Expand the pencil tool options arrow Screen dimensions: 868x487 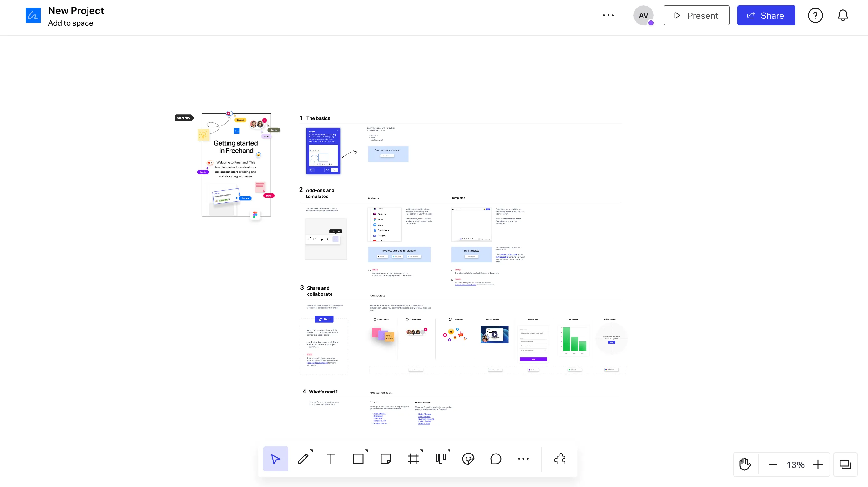click(x=311, y=451)
